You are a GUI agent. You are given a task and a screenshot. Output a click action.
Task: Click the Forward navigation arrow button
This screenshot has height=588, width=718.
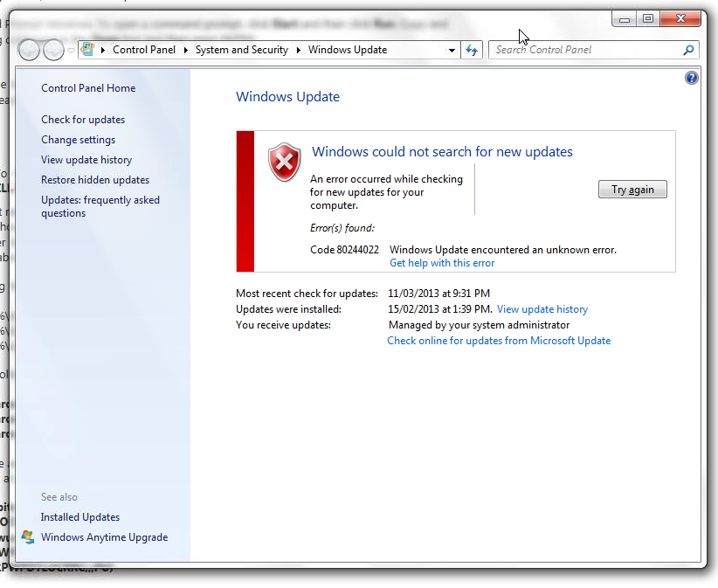tap(53, 50)
